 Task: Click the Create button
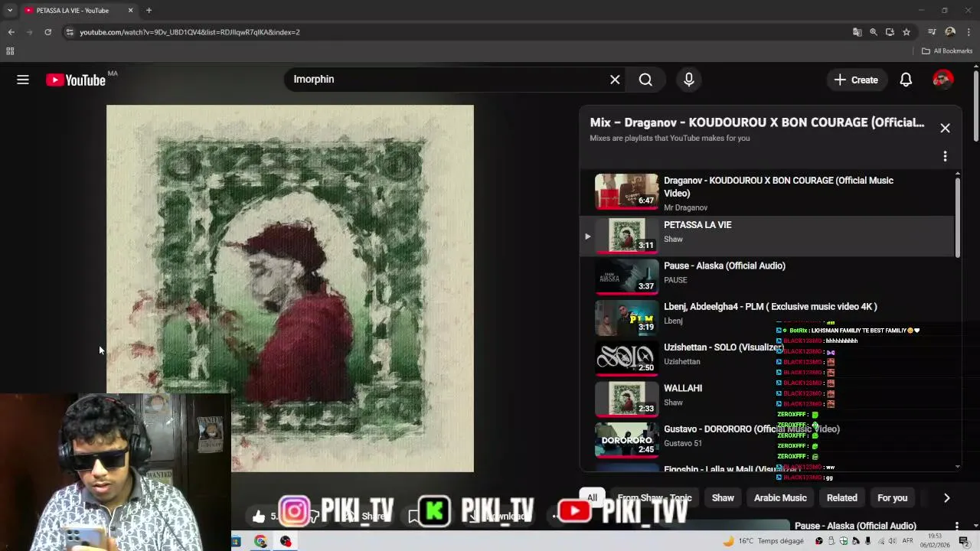point(856,80)
